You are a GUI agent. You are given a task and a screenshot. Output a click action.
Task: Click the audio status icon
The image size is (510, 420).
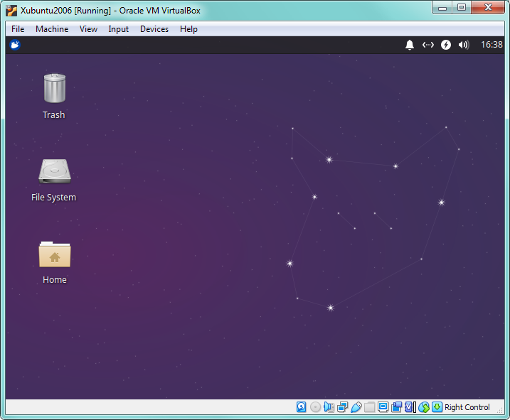(329, 407)
